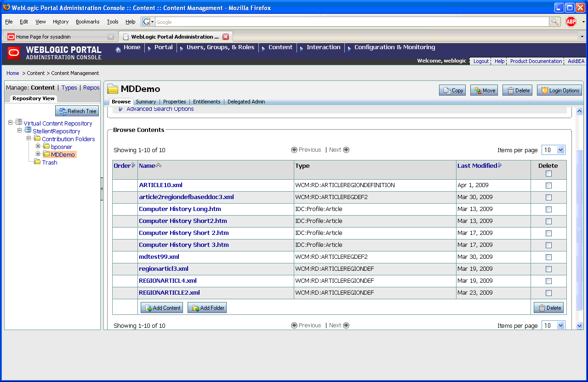Toggle the select-all Delete checkbox in header

pyautogui.click(x=548, y=173)
